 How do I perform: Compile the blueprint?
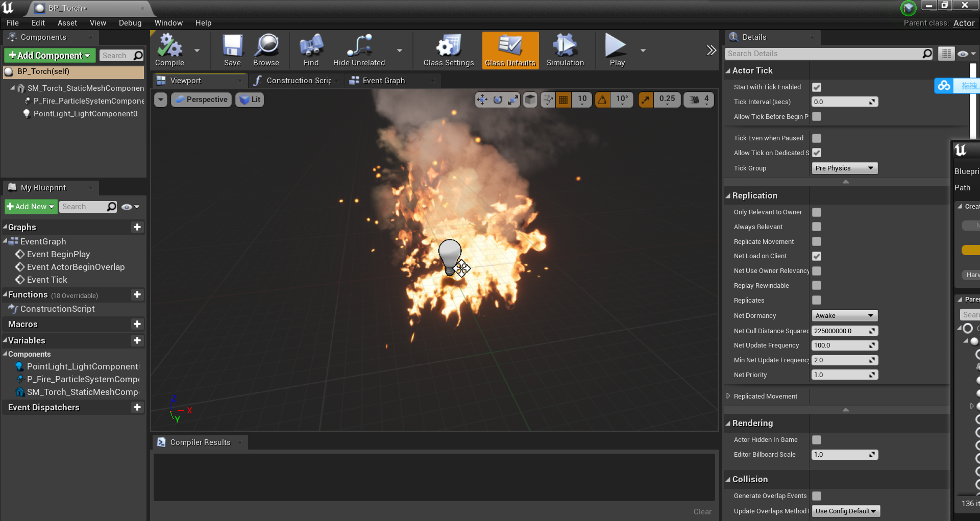tap(169, 50)
